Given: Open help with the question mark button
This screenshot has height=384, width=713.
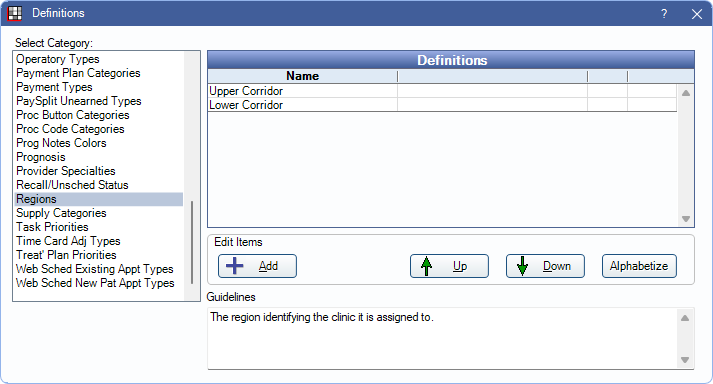Looking at the screenshot, I should point(664,14).
